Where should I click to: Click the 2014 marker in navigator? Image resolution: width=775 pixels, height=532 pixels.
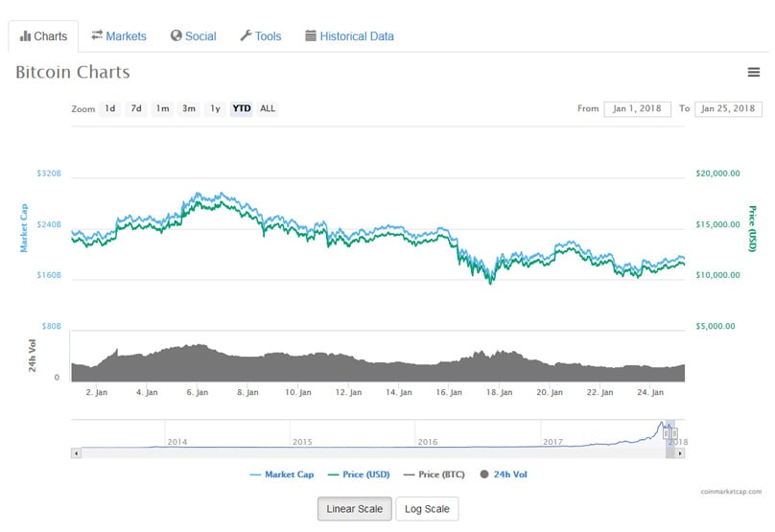[176, 442]
